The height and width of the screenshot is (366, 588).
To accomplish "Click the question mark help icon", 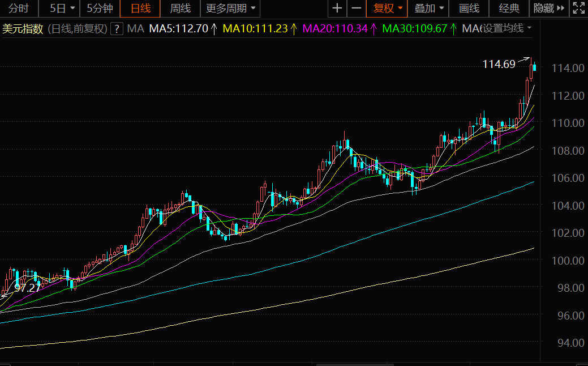I will coord(117,29).
